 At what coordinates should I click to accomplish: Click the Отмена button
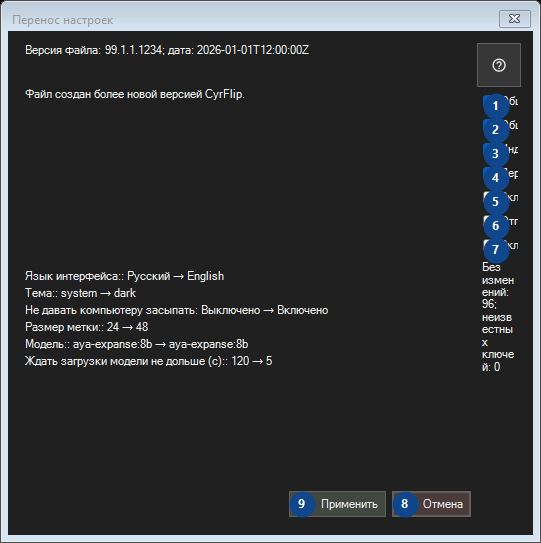431,504
